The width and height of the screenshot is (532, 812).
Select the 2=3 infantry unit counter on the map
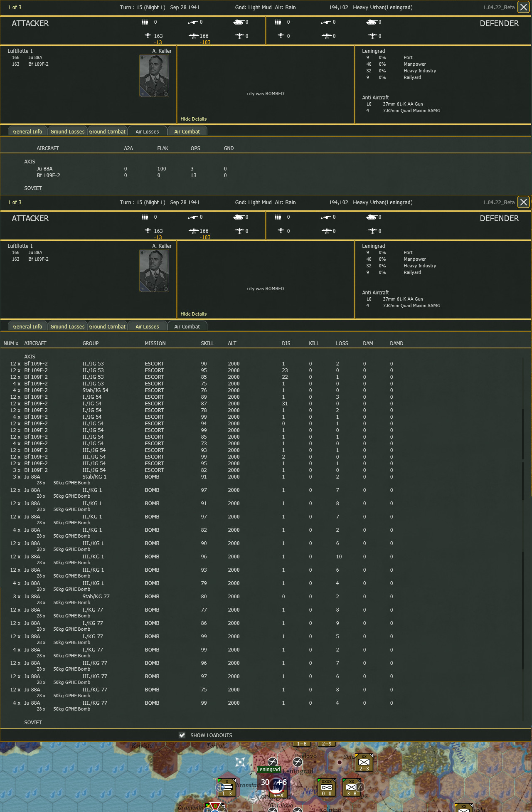364,762
